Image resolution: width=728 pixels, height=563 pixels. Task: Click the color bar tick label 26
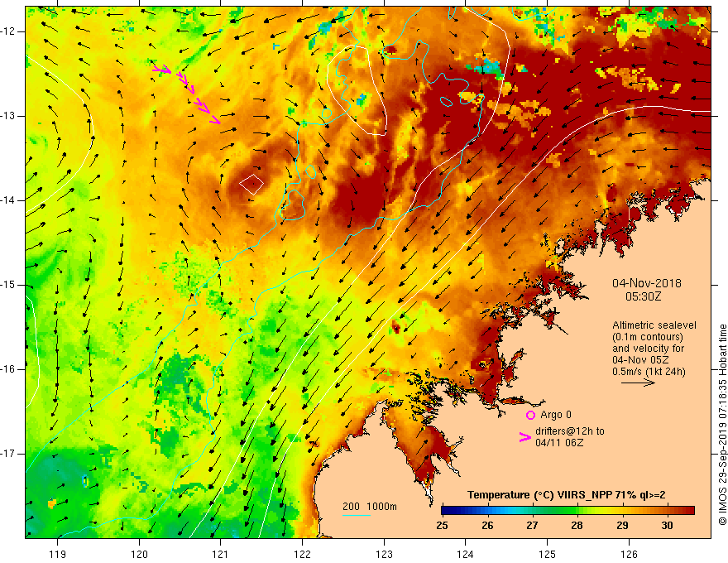click(x=487, y=526)
